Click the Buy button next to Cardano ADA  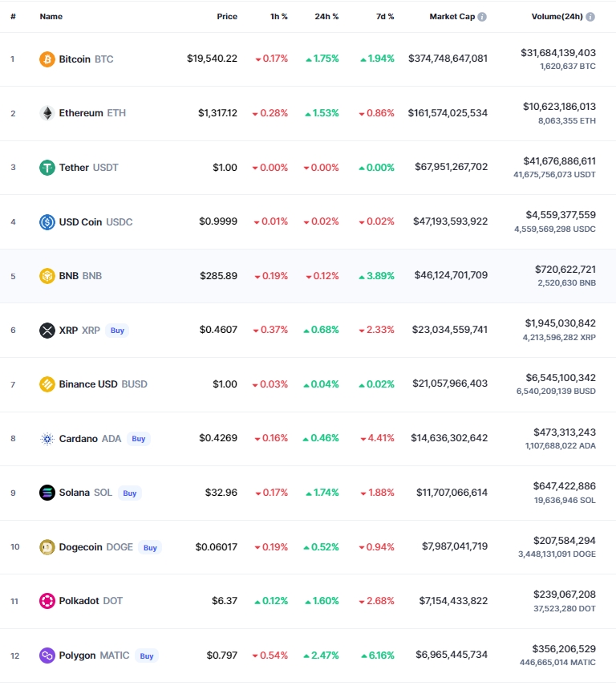click(x=139, y=439)
